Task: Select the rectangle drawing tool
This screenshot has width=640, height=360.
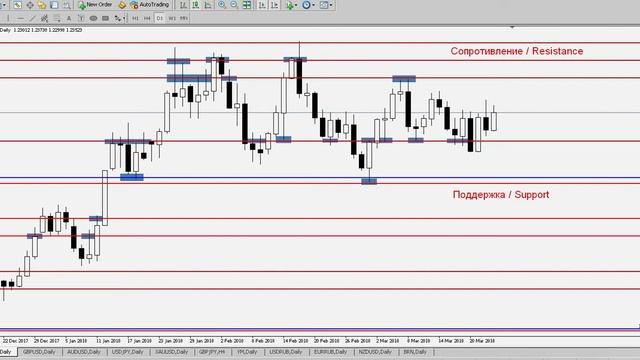Action: (x=105, y=18)
